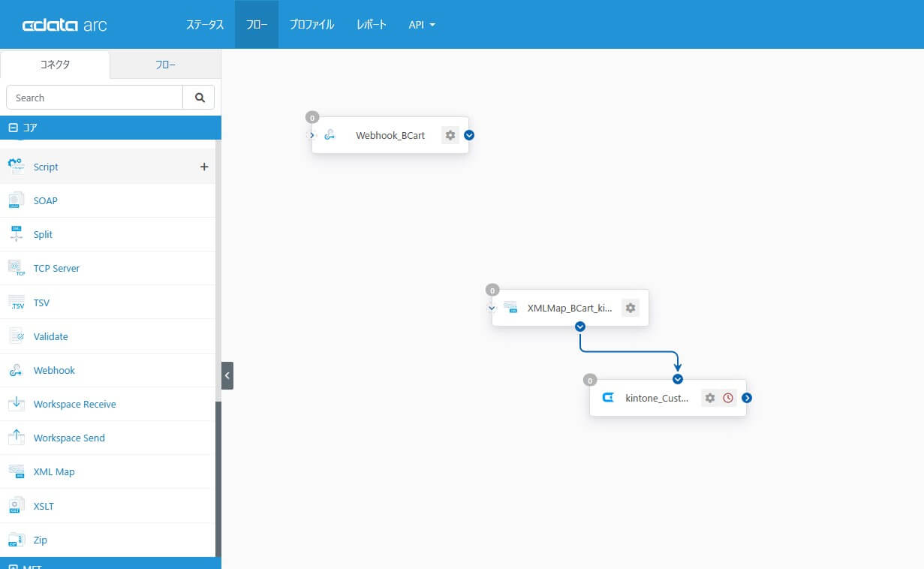
Task: Select the TCP Server connector icon
Action: point(16,268)
